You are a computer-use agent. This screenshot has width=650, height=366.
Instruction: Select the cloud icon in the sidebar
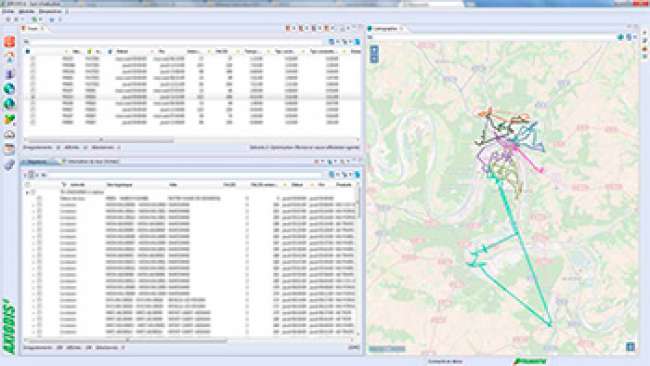[x=10, y=135]
